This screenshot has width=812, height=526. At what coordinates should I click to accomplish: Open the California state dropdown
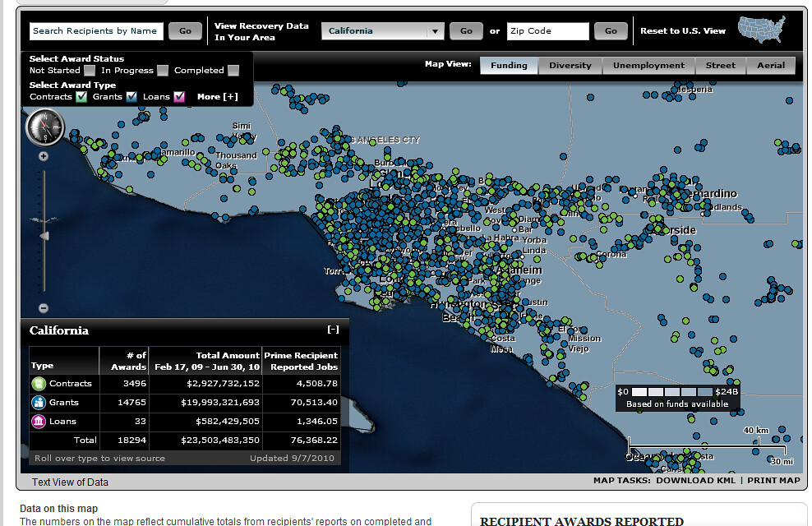tap(435, 31)
